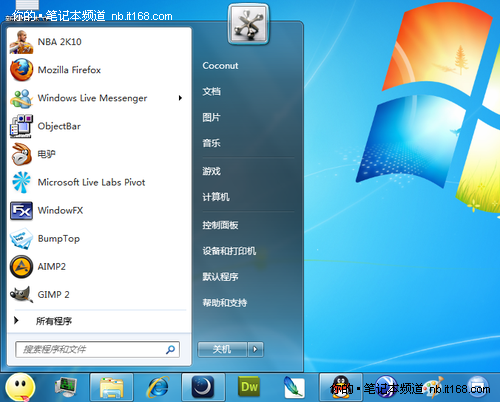Open Windows Explorer from the taskbar
500x402 pixels.
[x=111, y=387]
